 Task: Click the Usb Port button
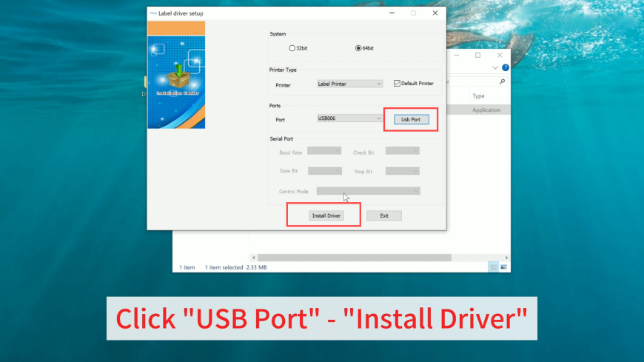click(412, 120)
